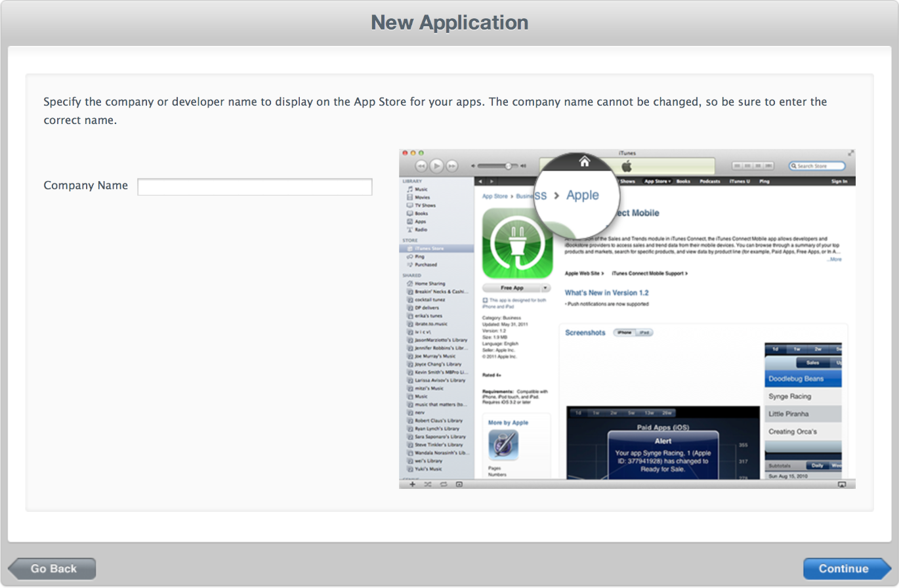Viewport: 899px width, 588px height.
Task: Open the Free App dropdown arrow
Action: tap(545, 288)
